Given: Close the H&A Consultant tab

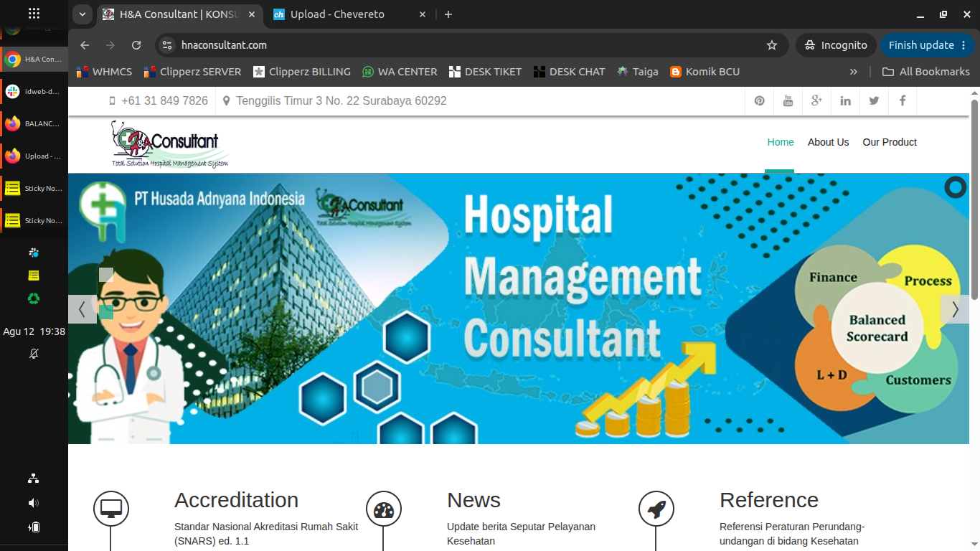Looking at the screenshot, I should (x=252, y=14).
